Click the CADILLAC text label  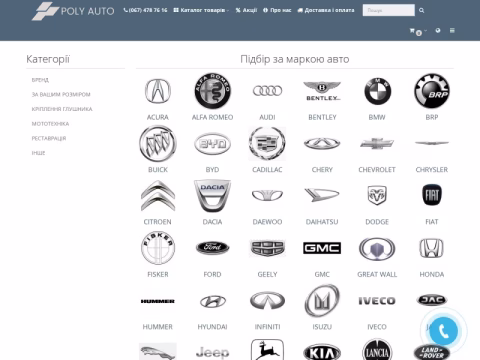267,170
